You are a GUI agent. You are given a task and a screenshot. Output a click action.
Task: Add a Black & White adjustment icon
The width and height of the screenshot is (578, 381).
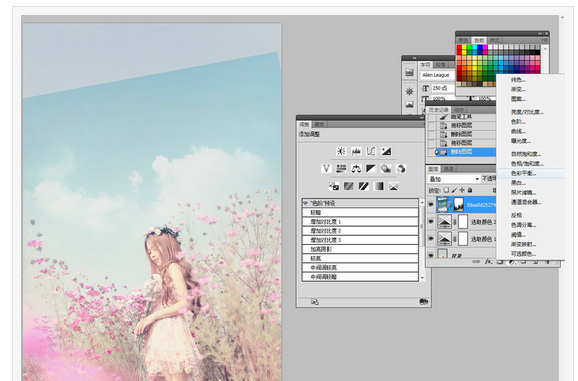click(x=371, y=169)
